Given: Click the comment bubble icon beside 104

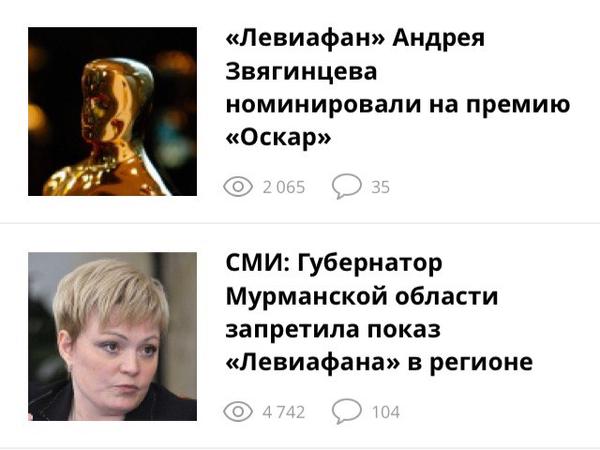Looking at the screenshot, I should [x=346, y=411].
